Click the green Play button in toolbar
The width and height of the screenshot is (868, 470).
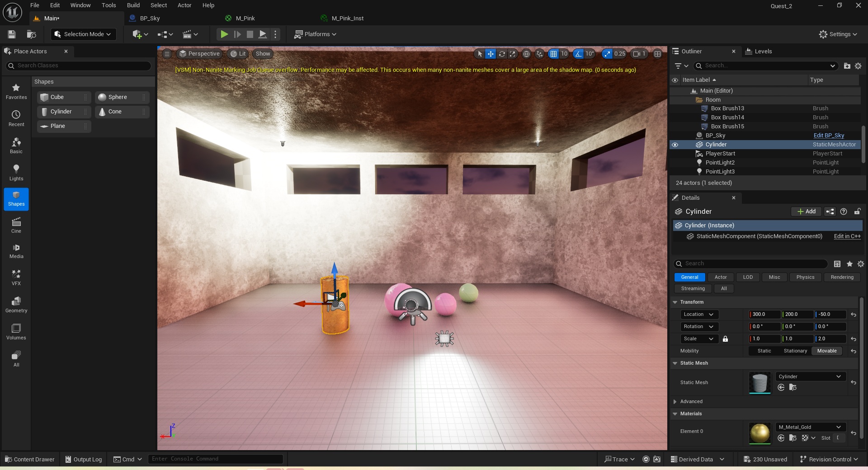coord(224,34)
